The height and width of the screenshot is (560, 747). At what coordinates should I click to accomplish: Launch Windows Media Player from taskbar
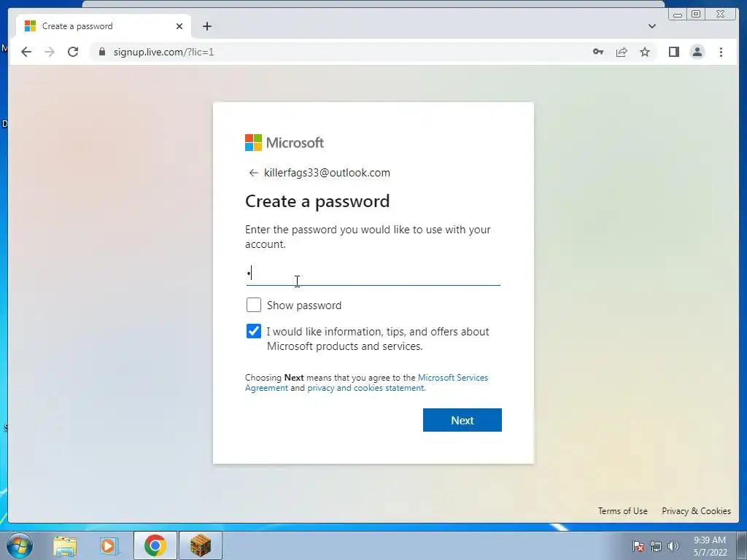[109, 545]
